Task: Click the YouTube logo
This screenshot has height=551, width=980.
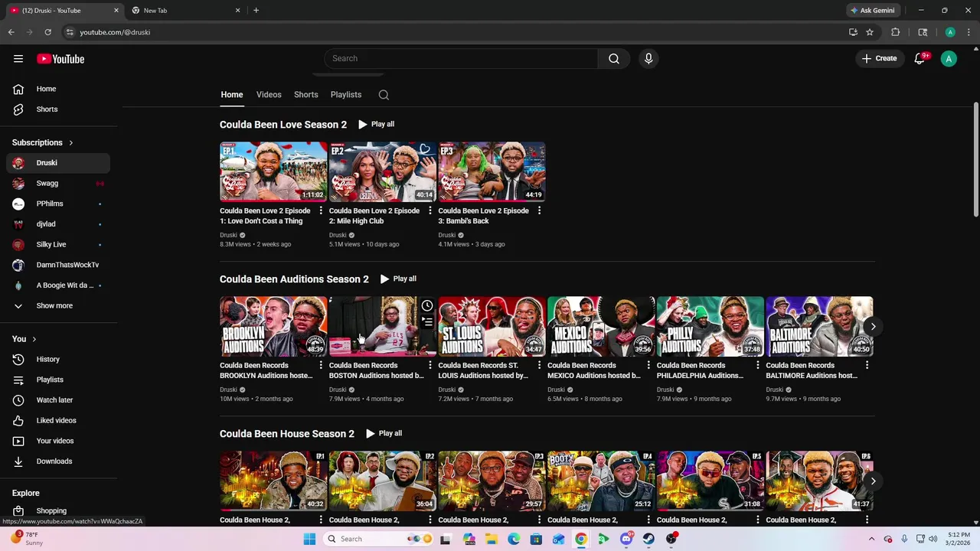Action: pyautogui.click(x=60, y=59)
